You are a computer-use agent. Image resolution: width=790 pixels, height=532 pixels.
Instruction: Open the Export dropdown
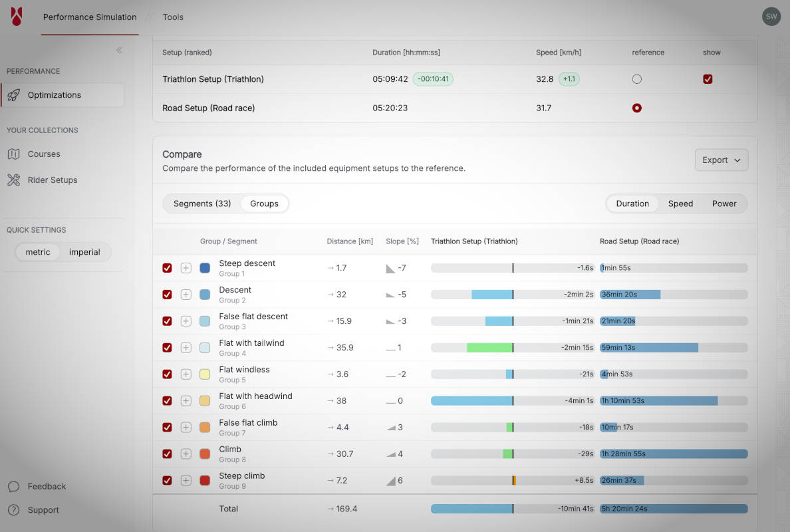[x=722, y=160]
